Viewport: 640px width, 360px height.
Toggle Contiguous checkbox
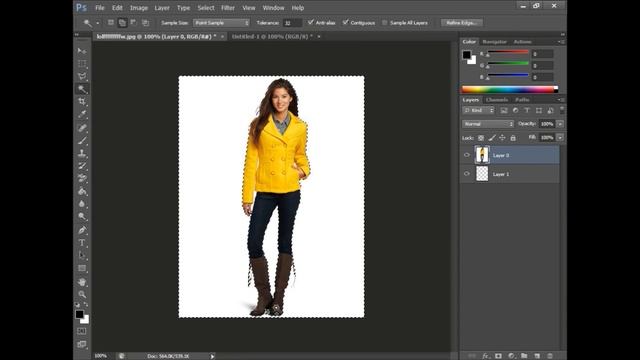(x=346, y=22)
